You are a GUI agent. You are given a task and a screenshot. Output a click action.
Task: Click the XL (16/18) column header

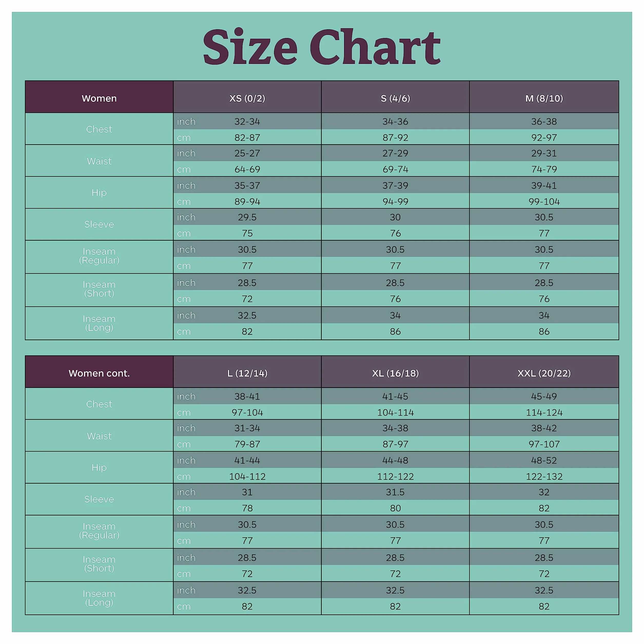click(395, 372)
